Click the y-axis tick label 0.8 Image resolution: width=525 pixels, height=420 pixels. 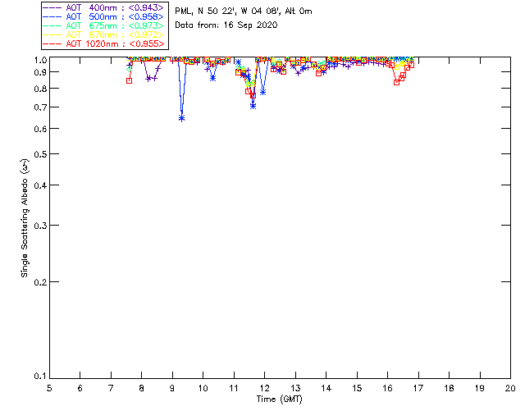click(x=40, y=89)
